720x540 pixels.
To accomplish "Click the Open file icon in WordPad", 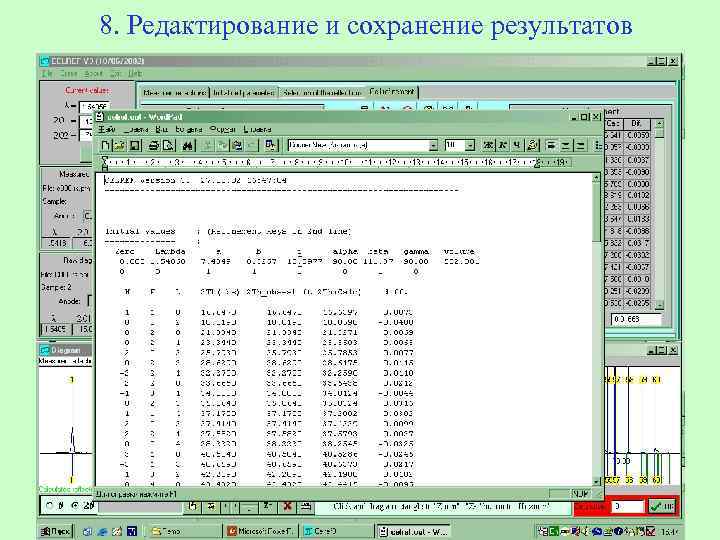I will 119,146.
